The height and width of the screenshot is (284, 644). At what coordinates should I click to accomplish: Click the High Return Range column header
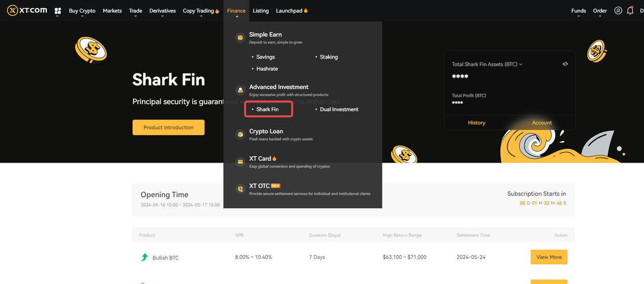click(x=402, y=235)
